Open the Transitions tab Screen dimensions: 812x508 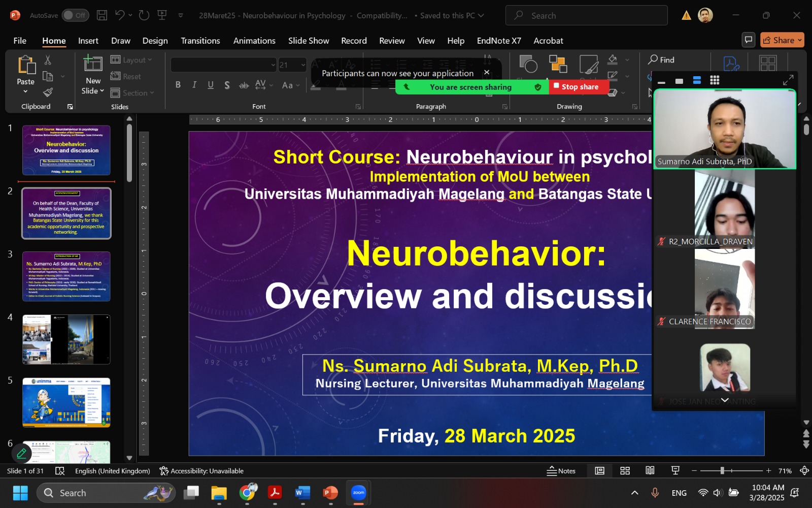pyautogui.click(x=200, y=41)
